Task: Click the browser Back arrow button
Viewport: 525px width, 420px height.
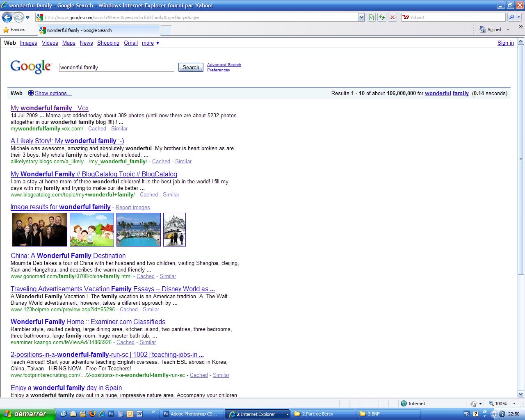Action: coord(7,17)
